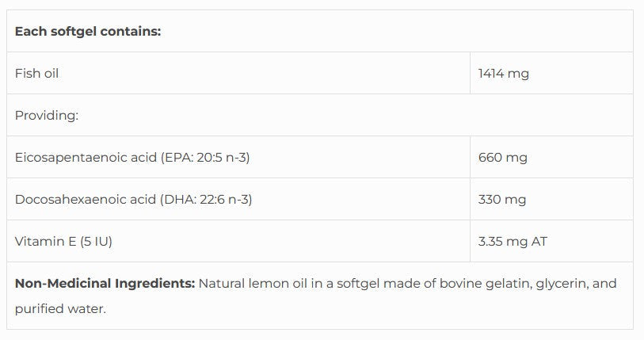Click the bold "Non-Medicinal Ingredients:" label
Screen dimensions: 644x340
click(105, 284)
